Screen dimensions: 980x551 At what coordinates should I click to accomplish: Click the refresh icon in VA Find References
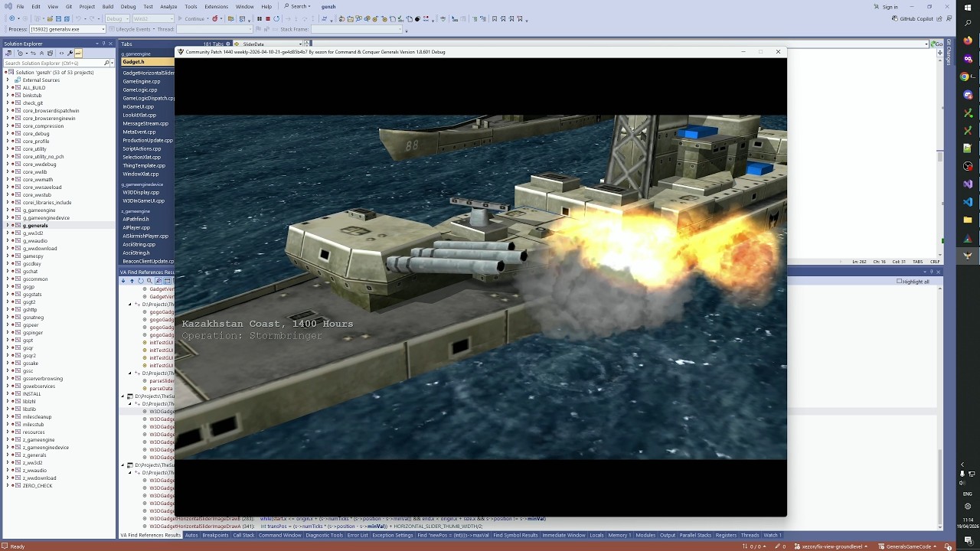141,281
